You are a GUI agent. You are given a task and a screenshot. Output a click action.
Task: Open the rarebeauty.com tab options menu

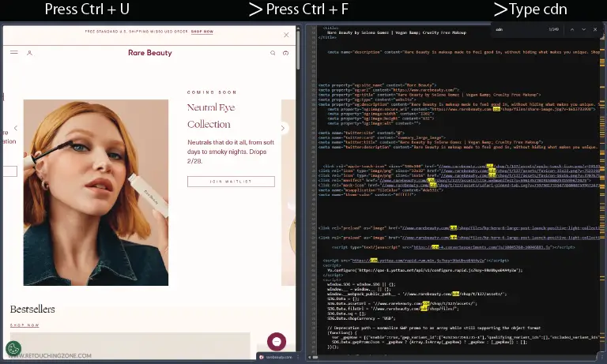(299, 357)
